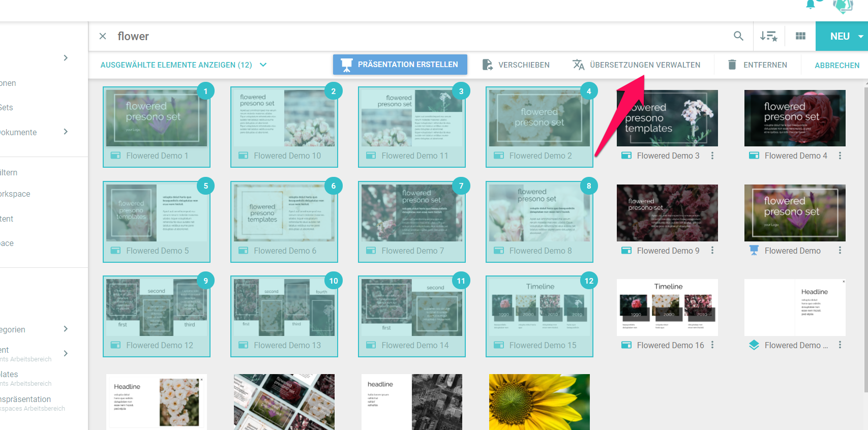Click the slide icon beside Flowered Demo 2
The height and width of the screenshot is (430, 868).
(499, 156)
